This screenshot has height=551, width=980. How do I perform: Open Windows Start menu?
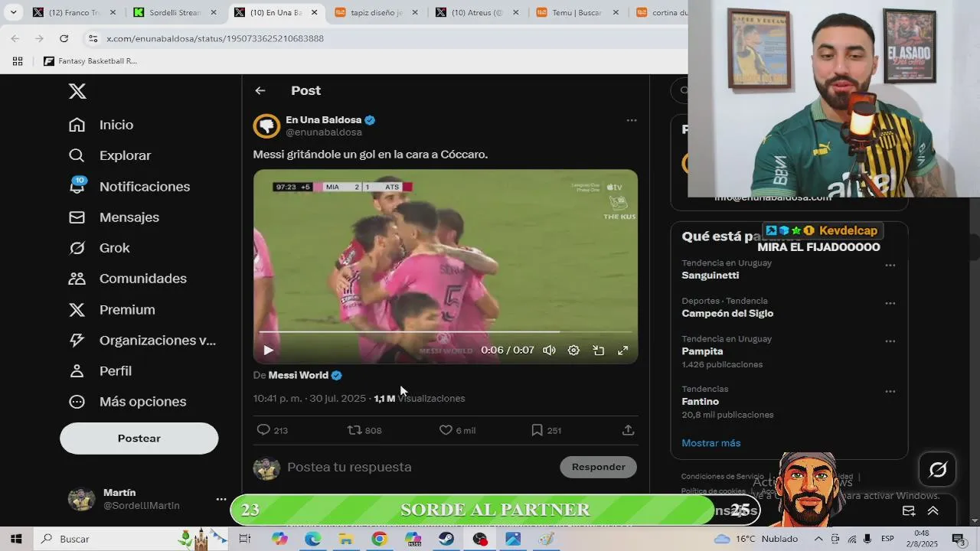[16, 539]
